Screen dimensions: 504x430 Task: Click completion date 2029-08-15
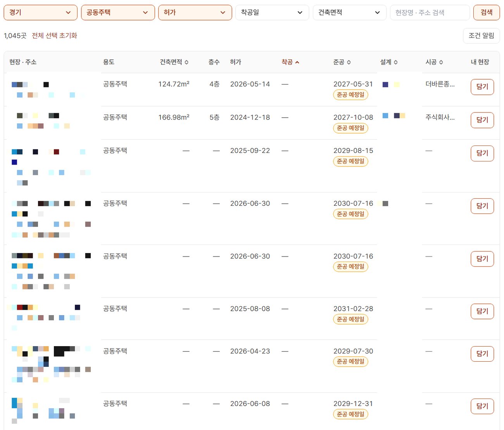[353, 151]
